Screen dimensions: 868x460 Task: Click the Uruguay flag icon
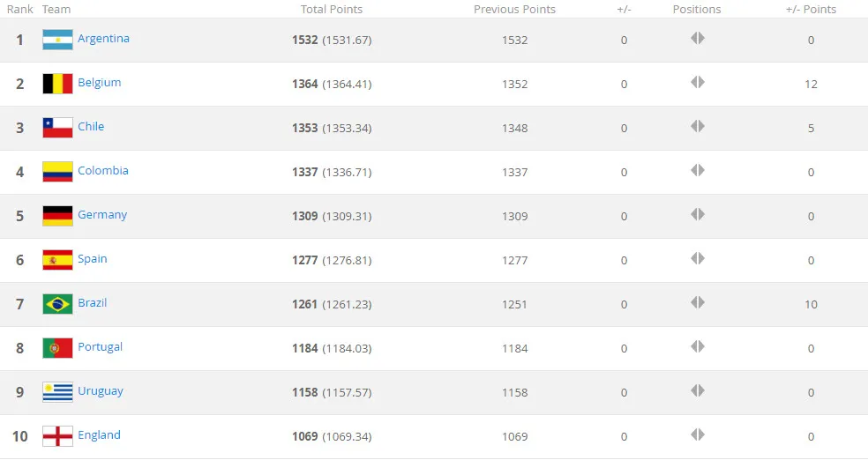[57, 392]
